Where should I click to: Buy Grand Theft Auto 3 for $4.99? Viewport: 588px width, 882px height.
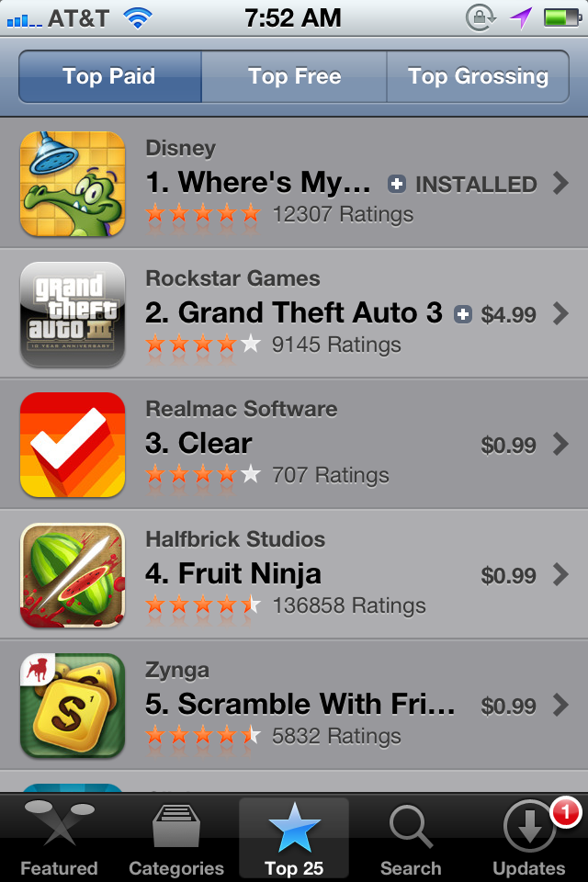[508, 314]
